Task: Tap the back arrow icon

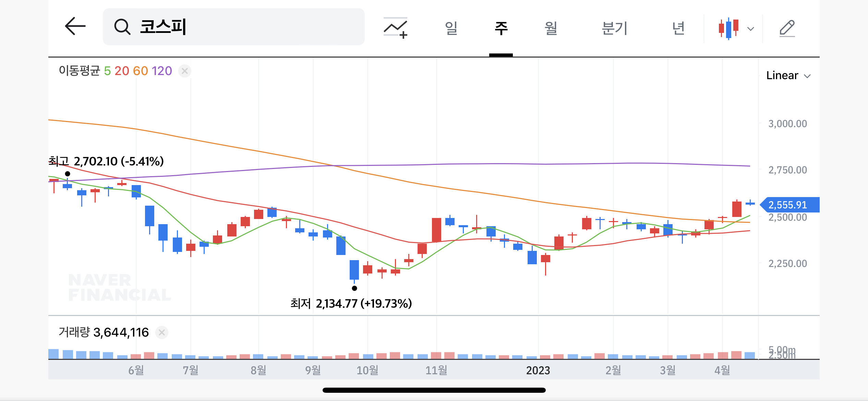Action: (x=75, y=26)
